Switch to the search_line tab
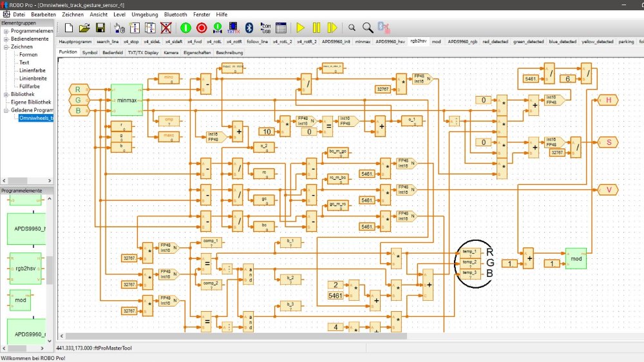This screenshot has height=362, width=644. pyautogui.click(x=108, y=41)
